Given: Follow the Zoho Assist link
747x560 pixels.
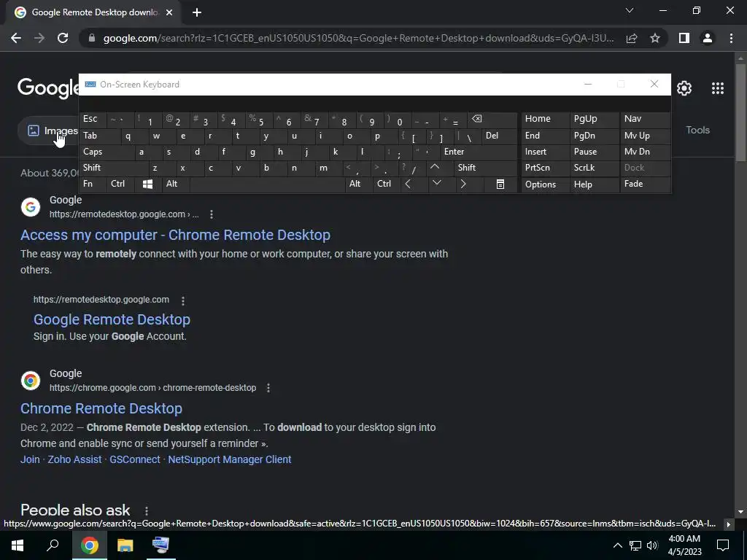Looking at the screenshot, I should [75, 459].
